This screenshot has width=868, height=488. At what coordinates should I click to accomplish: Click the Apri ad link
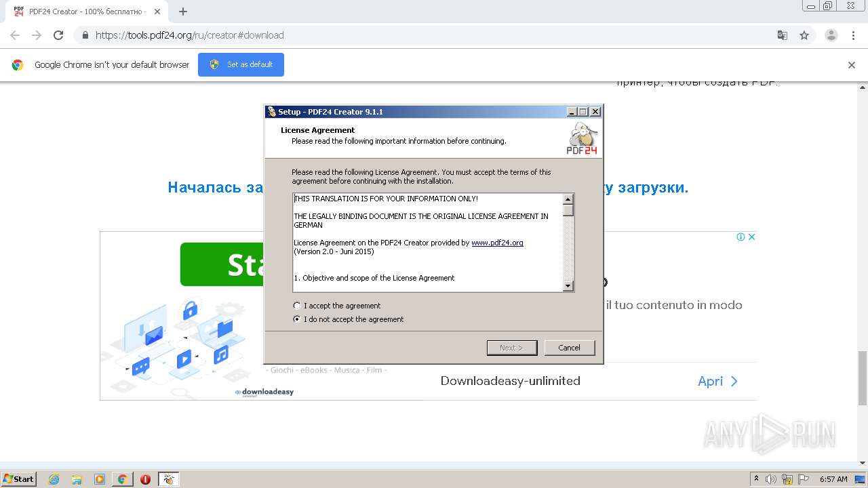pyautogui.click(x=718, y=381)
